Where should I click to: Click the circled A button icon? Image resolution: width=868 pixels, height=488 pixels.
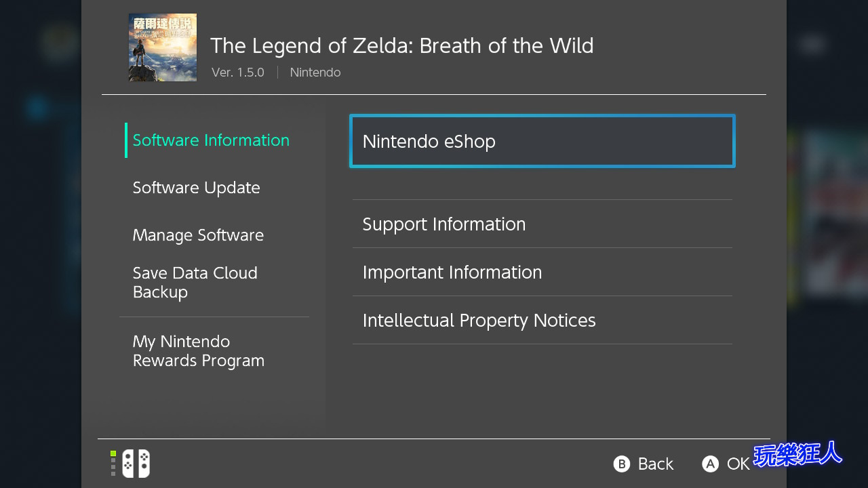710,464
